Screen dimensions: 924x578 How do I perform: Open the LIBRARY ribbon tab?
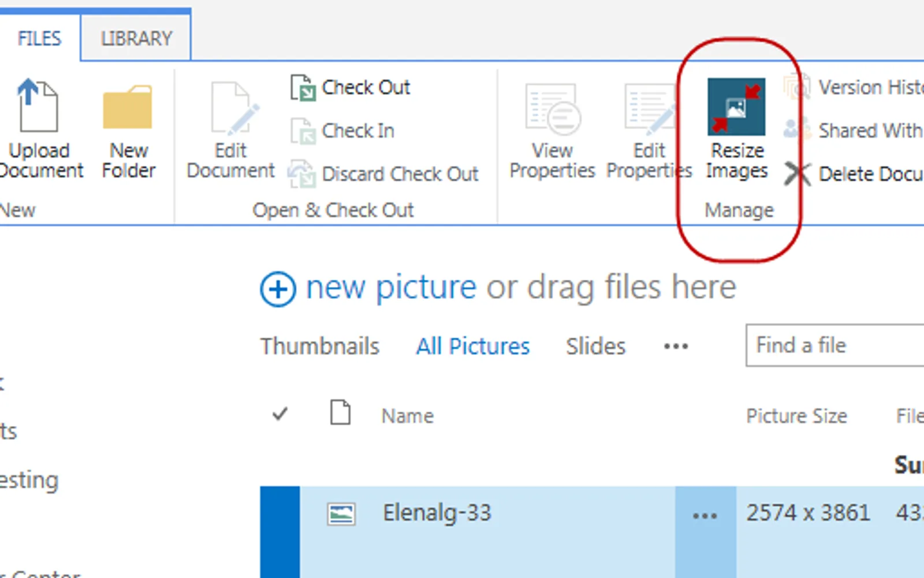coord(136,38)
